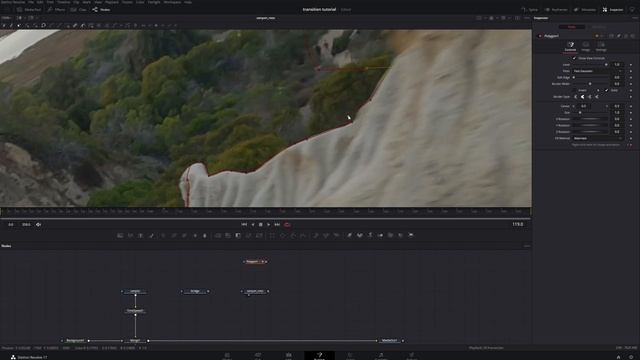Add a Background tool from toolbar
The image size is (640, 360).
coord(120,236)
